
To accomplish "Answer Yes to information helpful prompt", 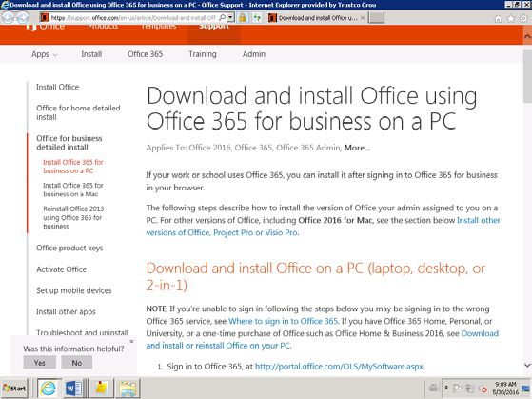I will [40, 363].
